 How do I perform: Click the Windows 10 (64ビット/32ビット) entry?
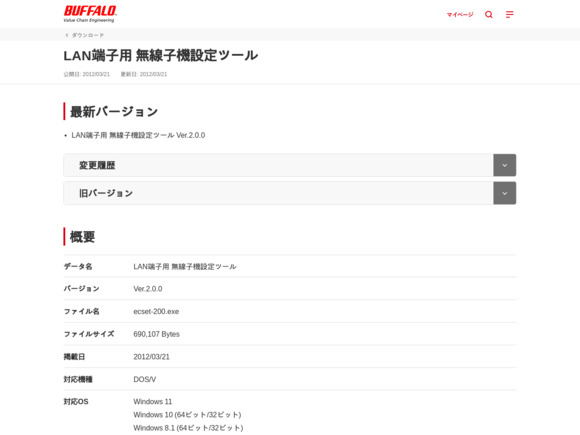pos(187,415)
